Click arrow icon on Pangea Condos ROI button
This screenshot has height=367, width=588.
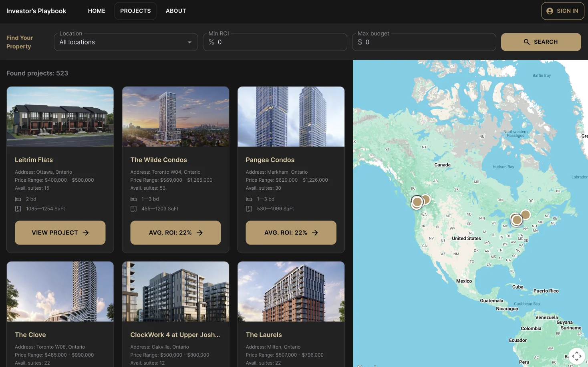[x=315, y=233]
